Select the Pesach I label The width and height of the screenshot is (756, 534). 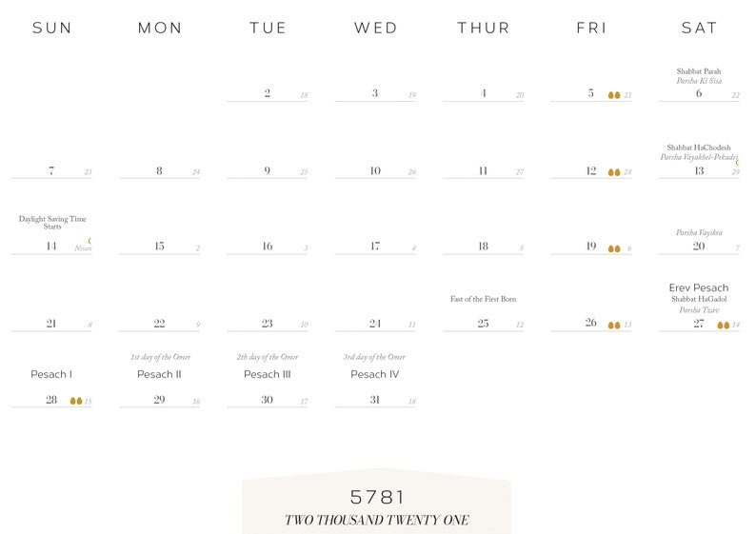(x=51, y=374)
